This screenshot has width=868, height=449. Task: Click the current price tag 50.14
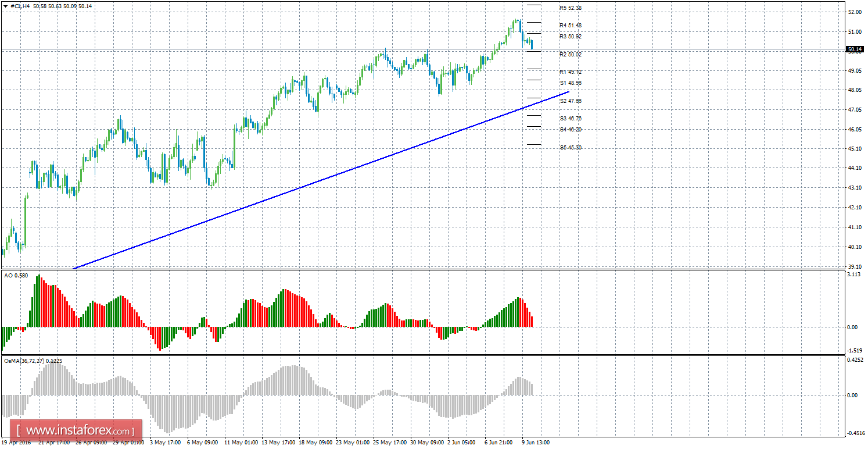[x=855, y=49]
